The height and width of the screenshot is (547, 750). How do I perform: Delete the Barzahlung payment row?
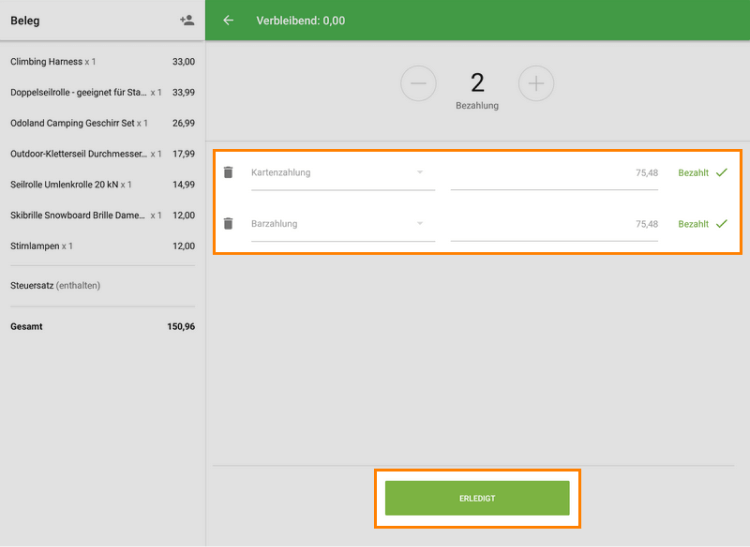[228, 224]
